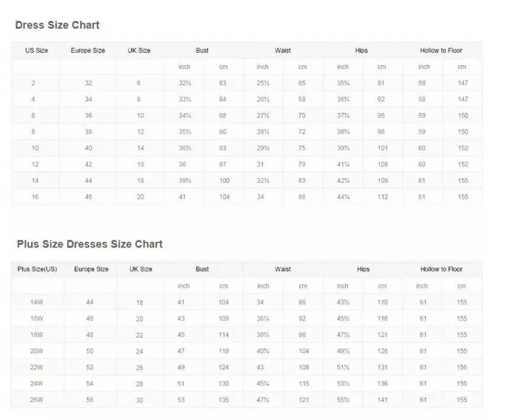Select the Europe Size header in the first table
This screenshot has height=420, width=509.
click(88, 50)
